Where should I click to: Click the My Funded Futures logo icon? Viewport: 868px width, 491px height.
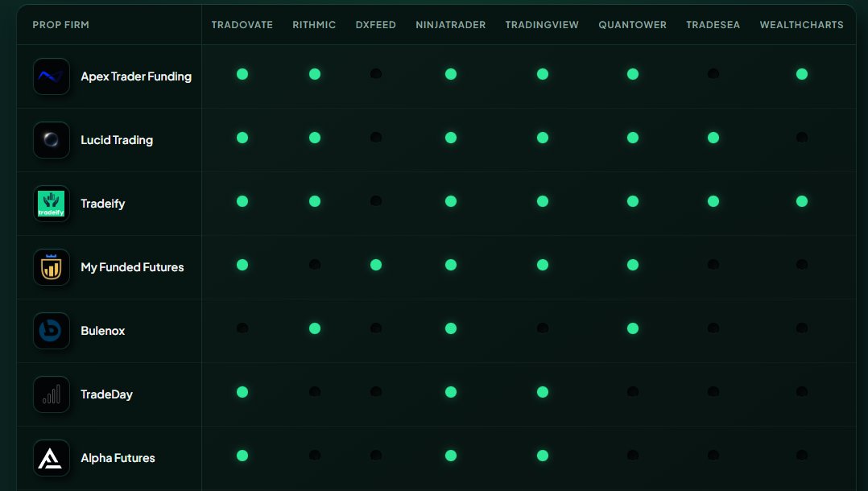(52, 267)
